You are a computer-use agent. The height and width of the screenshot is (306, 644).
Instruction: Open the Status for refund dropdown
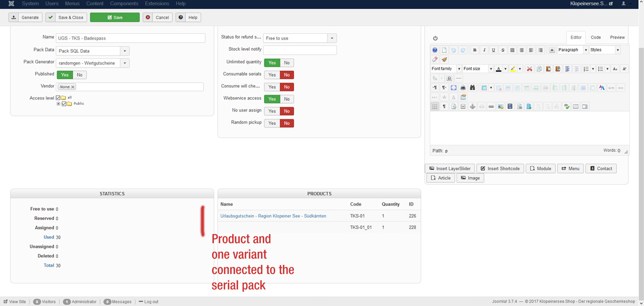(332, 38)
